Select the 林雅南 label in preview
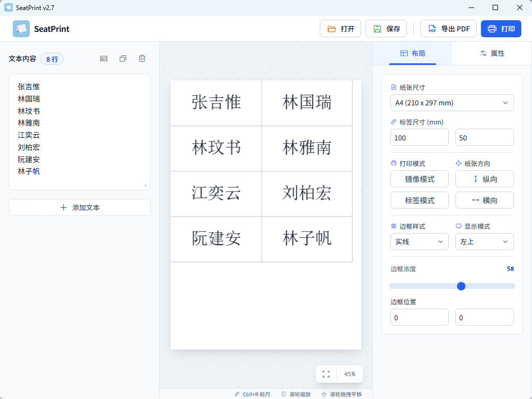532x399 pixels. click(307, 148)
